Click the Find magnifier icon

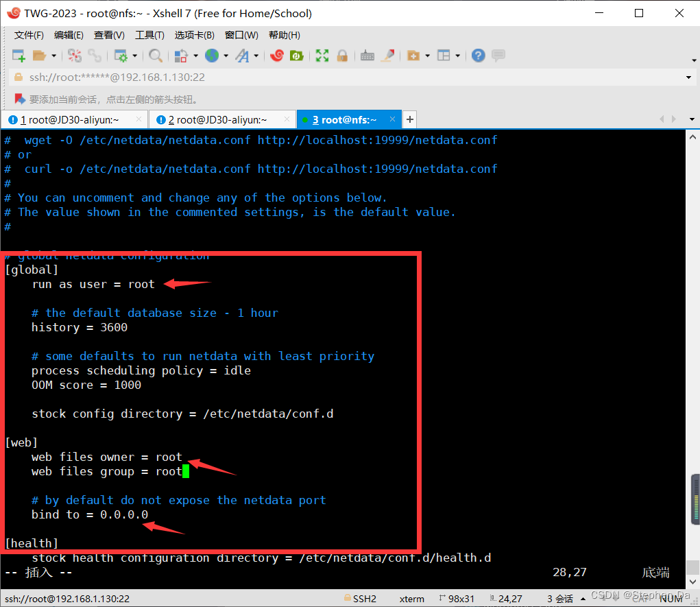tap(156, 56)
